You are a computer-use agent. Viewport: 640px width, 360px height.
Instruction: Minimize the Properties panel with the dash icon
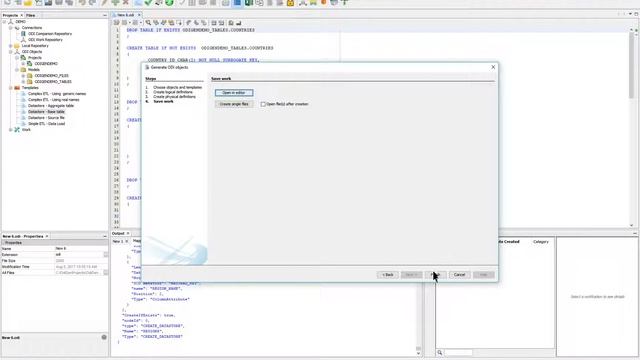click(x=104, y=236)
